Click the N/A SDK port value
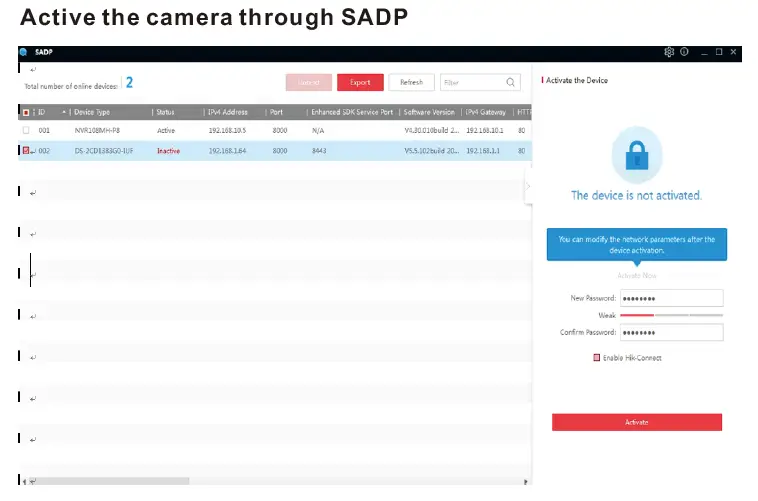 (x=318, y=131)
